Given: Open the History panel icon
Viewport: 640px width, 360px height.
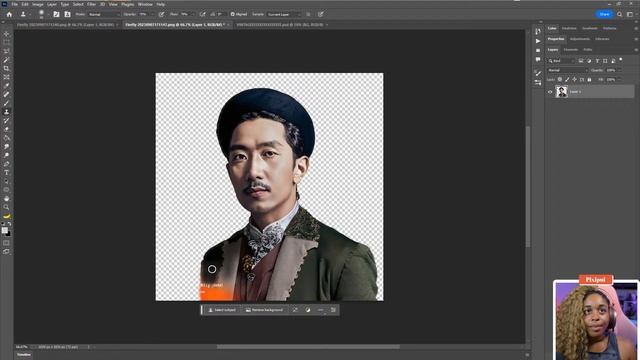Looking at the screenshot, I should pyautogui.click(x=538, y=31).
